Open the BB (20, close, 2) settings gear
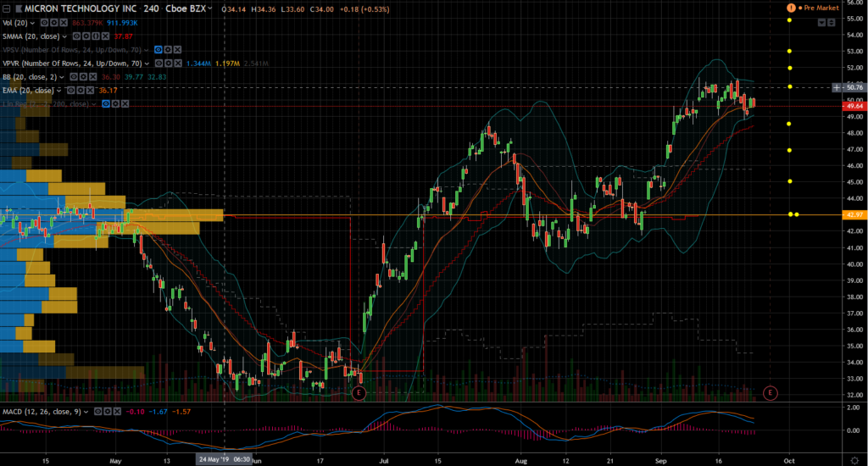868x466 pixels. 82,76
